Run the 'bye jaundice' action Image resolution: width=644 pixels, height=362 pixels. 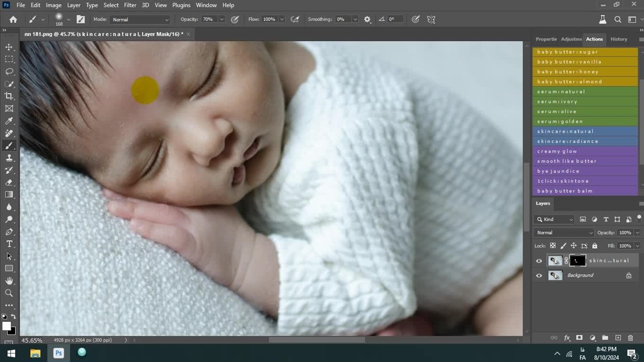tap(585, 171)
